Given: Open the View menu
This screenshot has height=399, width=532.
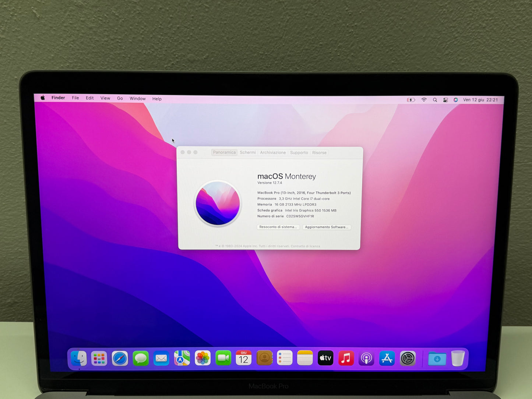Looking at the screenshot, I should (105, 98).
